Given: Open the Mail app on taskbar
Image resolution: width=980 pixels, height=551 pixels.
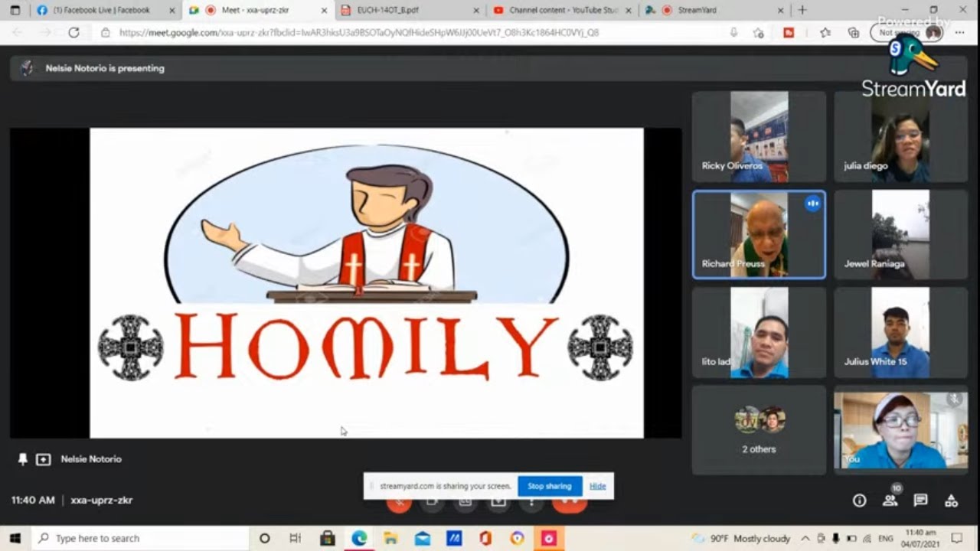Looking at the screenshot, I should click(423, 538).
